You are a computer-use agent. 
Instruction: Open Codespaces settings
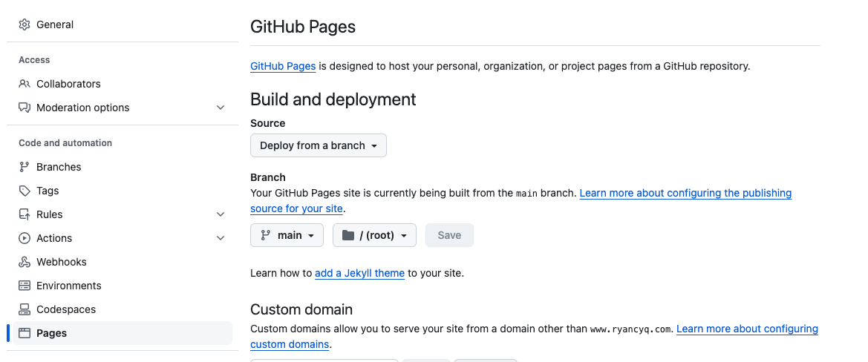pyautogui.click(x=123, y=309)
